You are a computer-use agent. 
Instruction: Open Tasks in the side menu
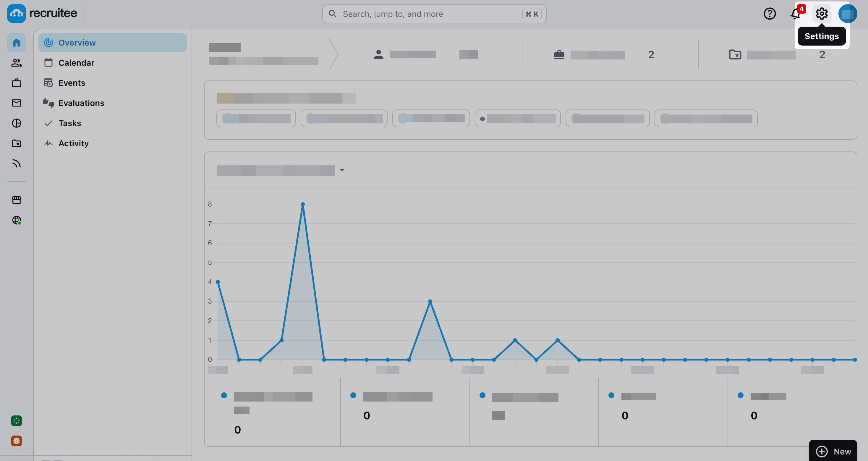(x=69, y=123)
